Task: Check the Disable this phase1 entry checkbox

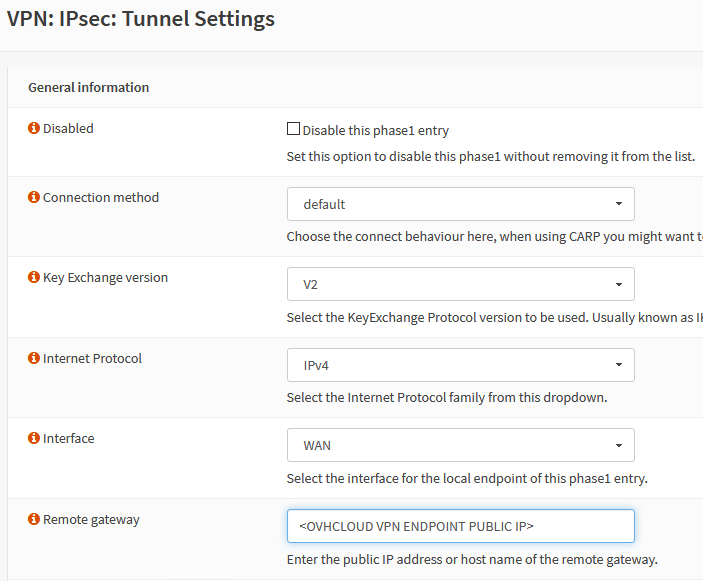Action: pos(293,129)
